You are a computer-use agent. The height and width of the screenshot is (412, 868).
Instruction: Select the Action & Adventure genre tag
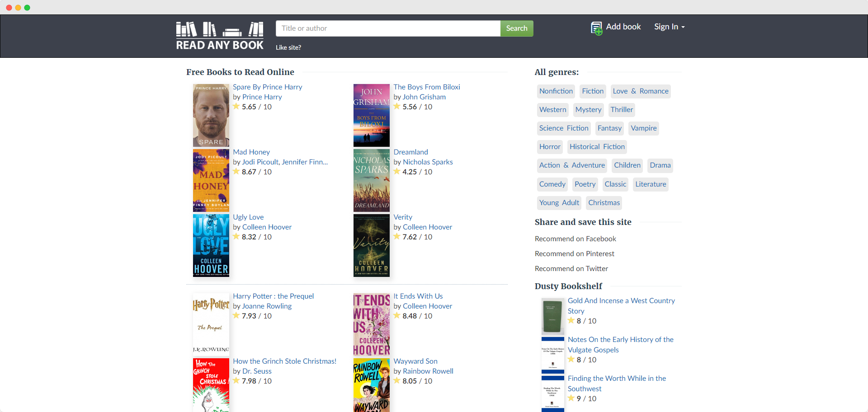572,165
